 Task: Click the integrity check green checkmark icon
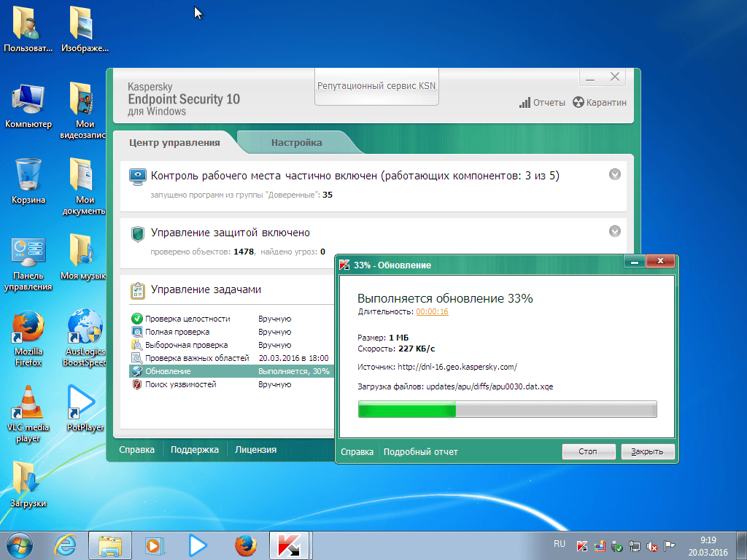(x=136, y=319)
